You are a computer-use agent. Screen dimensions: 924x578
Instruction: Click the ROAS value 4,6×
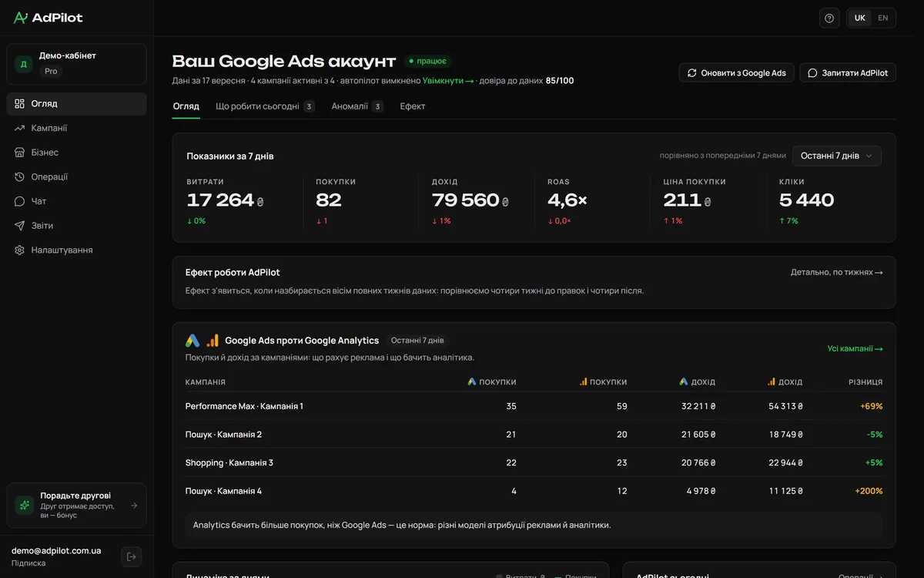tap(567, 200)
